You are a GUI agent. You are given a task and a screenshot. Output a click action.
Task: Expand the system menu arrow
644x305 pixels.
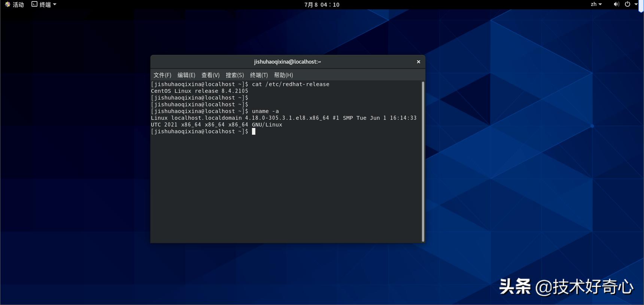pyautogui.click(x=636, y=4)
